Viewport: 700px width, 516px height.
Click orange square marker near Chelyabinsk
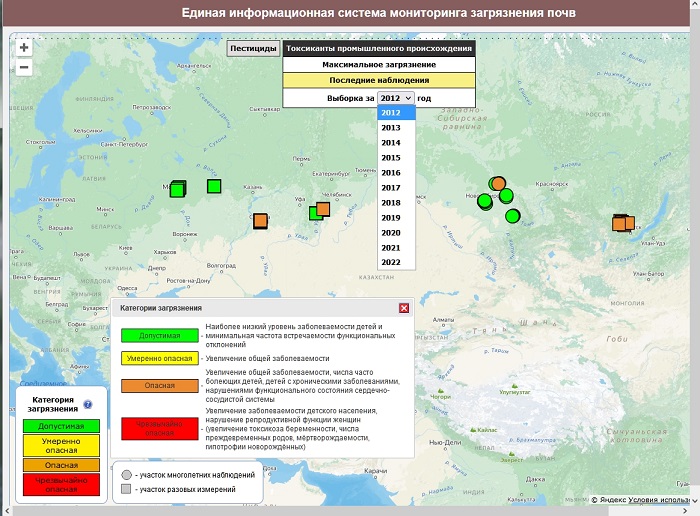tap(323, 209)
